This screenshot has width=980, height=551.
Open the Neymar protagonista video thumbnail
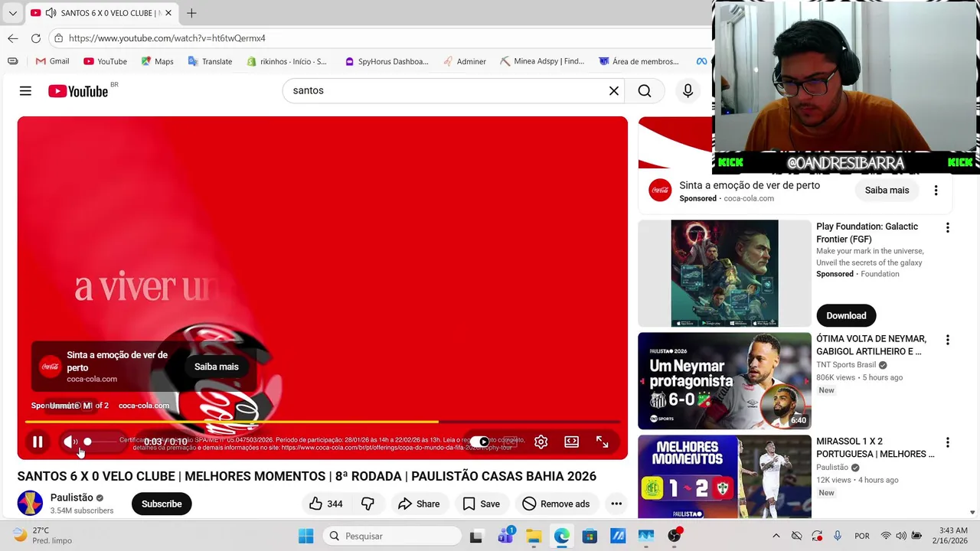[x=724, y=380]
